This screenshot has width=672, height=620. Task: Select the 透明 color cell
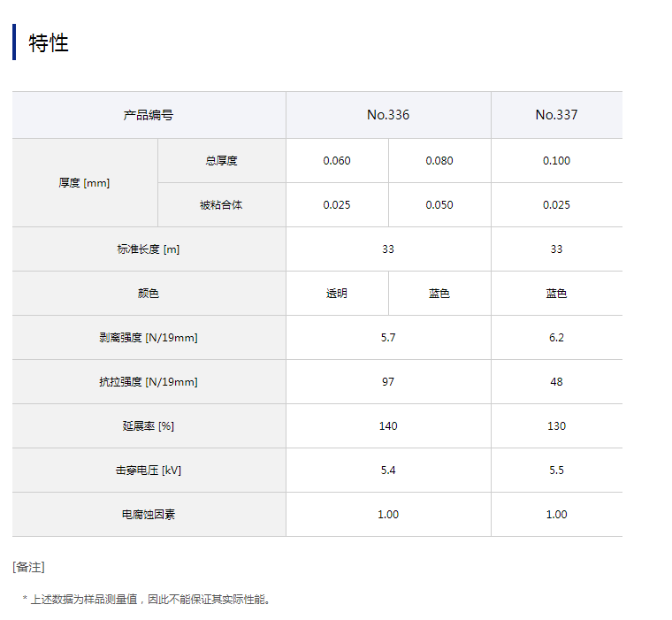[x=337, y=294]
